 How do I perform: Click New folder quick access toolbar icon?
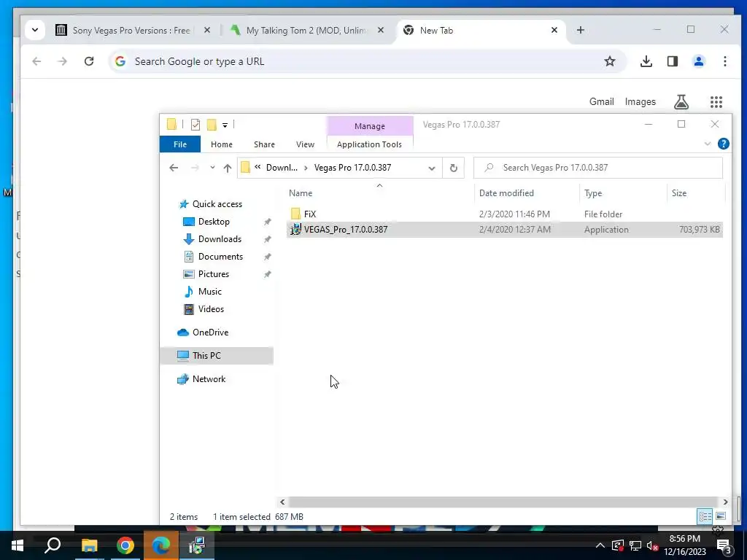click(x=212, y=125)
